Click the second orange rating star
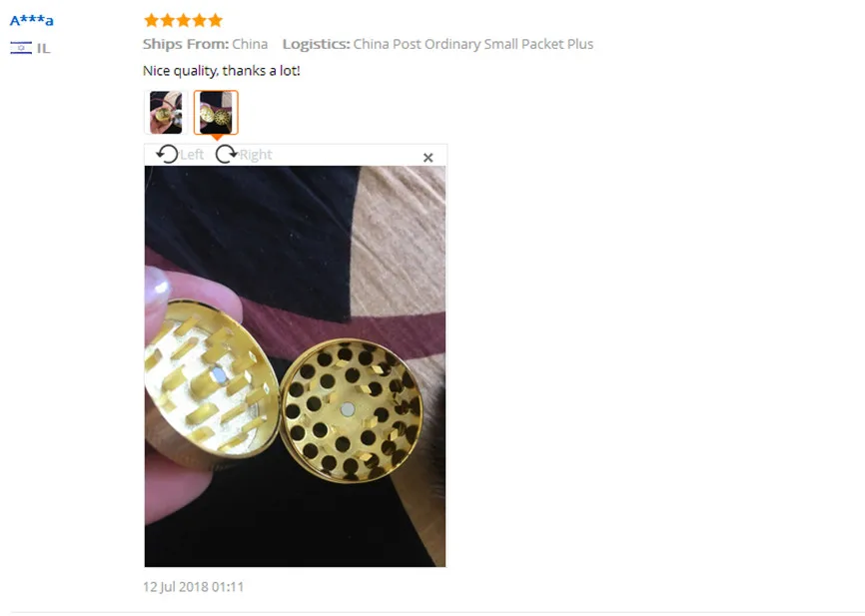The image size is (865, 616). [x=167, y=20]
